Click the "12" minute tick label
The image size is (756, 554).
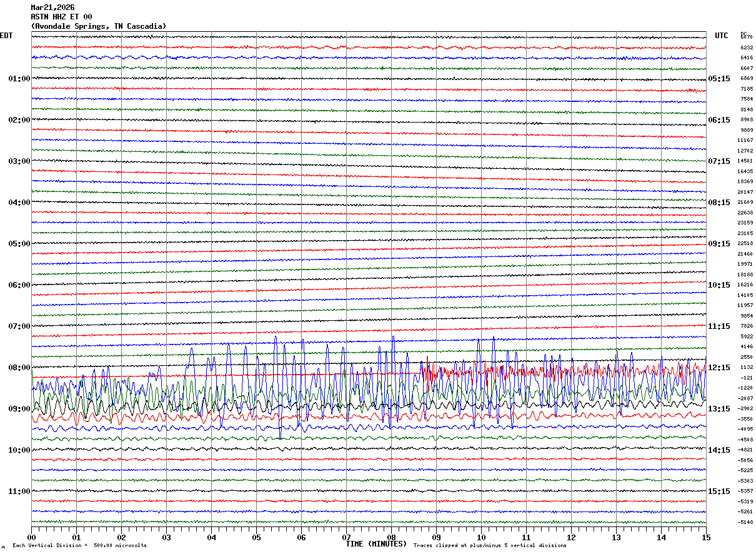[x=571, y=537]
